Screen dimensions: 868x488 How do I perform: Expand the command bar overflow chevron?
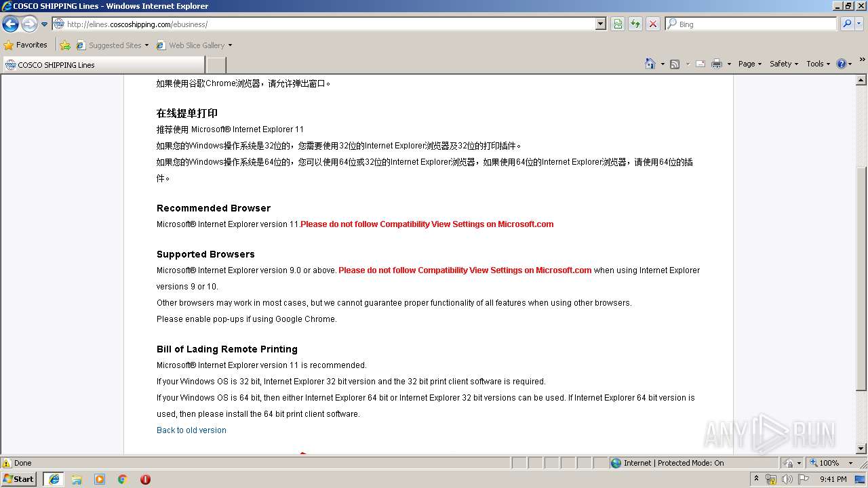coord(862,60)
